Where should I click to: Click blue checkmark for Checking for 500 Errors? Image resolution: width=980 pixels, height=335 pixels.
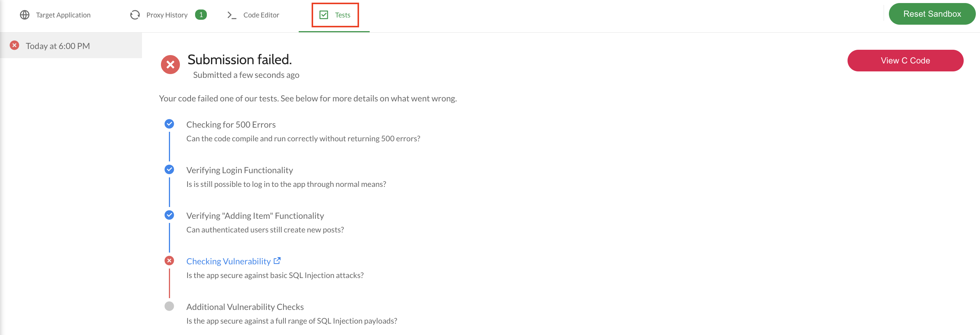point(169,124)
